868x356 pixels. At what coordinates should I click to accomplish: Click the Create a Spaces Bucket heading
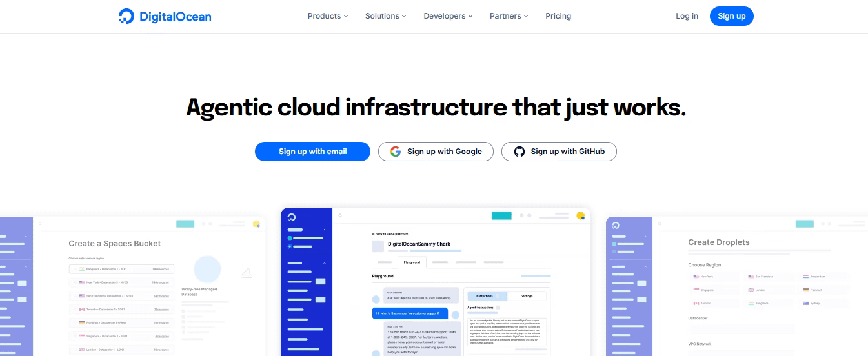coord(115,244)
